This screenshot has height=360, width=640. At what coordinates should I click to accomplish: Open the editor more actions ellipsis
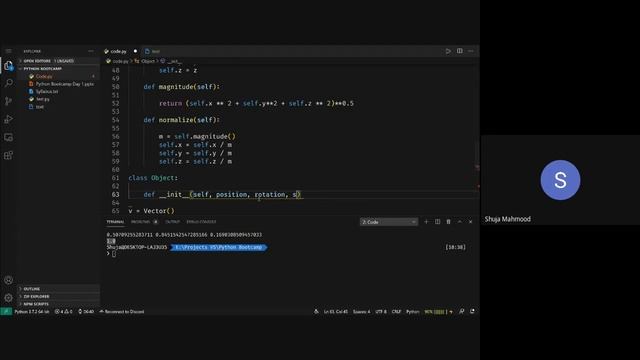(471, 51)
